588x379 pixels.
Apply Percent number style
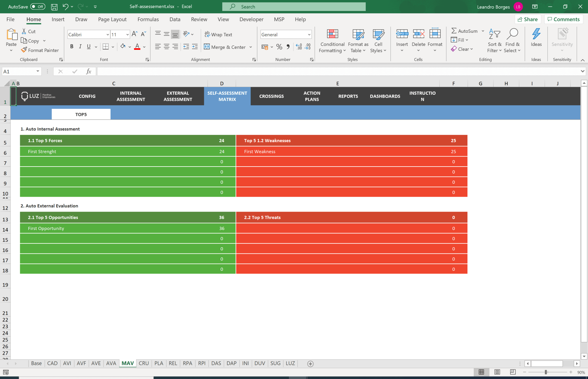click(x=279, y=47)
